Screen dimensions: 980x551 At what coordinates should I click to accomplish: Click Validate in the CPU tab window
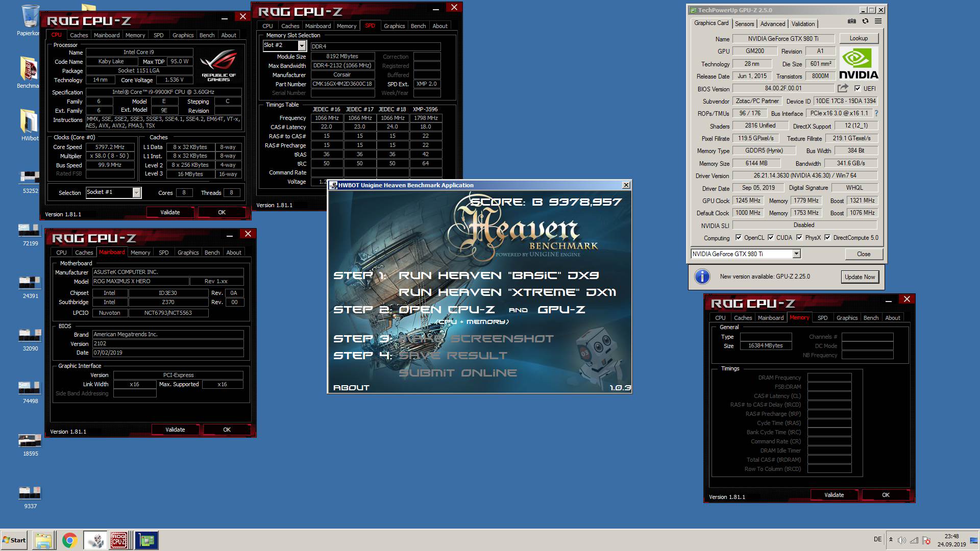(x=170, y=212)
